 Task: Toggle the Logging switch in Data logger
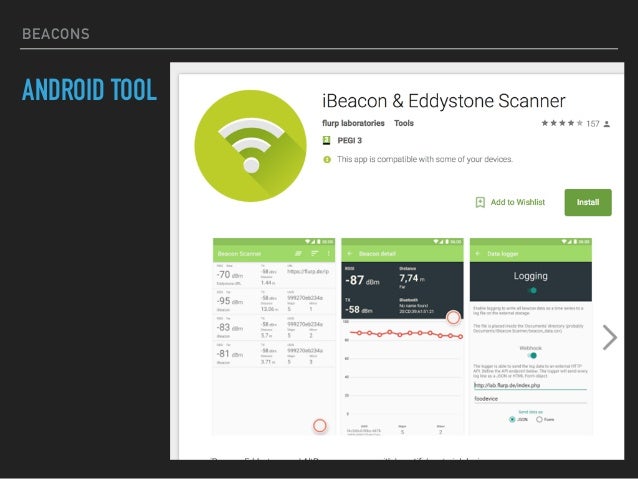coord(531,291)
